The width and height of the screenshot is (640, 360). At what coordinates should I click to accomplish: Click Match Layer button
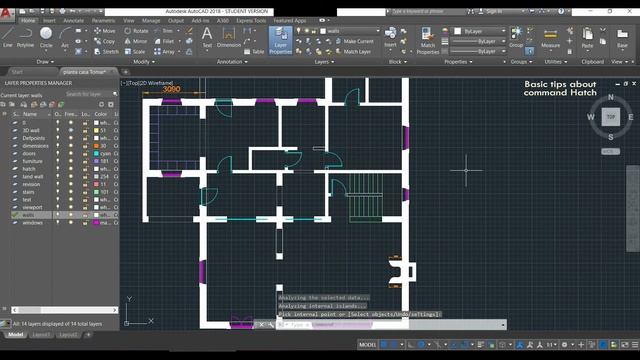point(353,52)
